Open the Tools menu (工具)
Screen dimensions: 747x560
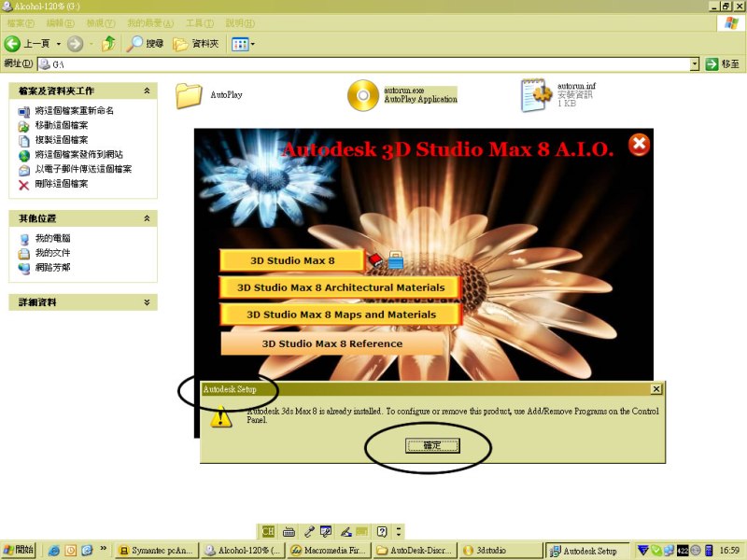click(x=200, y=22)
